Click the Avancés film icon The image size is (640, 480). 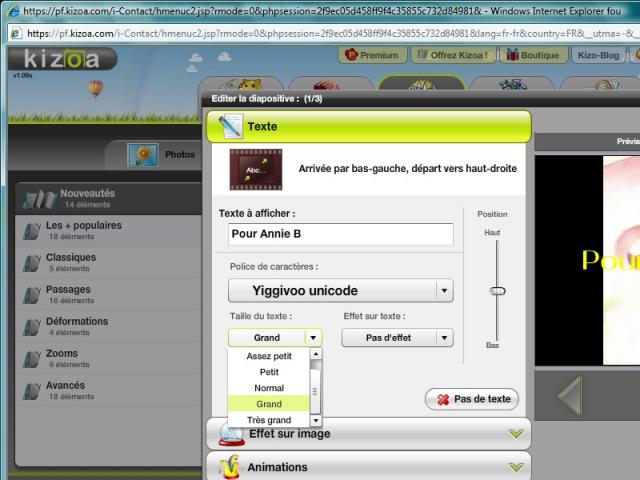point(32,391)
